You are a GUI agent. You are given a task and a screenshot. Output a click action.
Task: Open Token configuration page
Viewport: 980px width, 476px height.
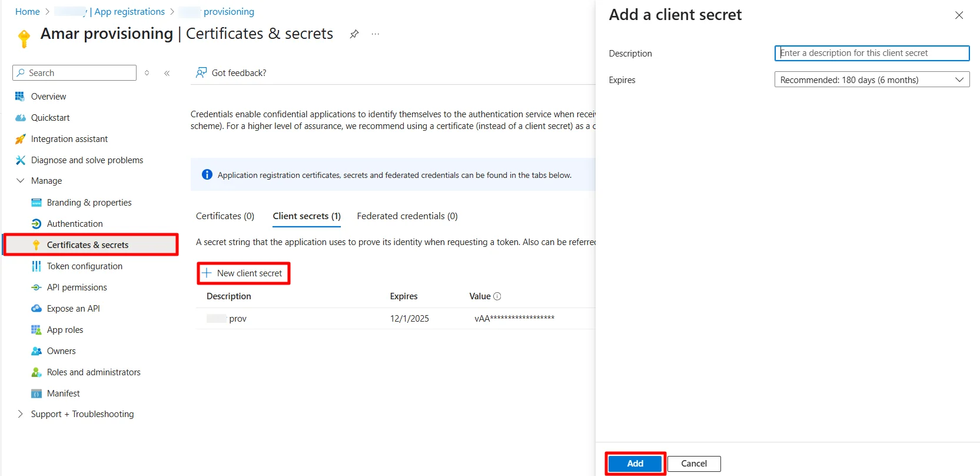85,266
